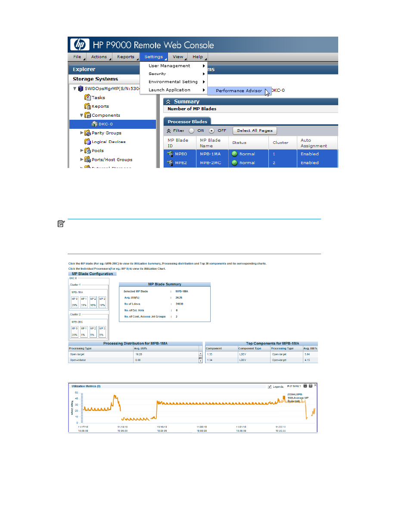
Task: Switch to the Processor Blades tab
Action: (187, 122)
